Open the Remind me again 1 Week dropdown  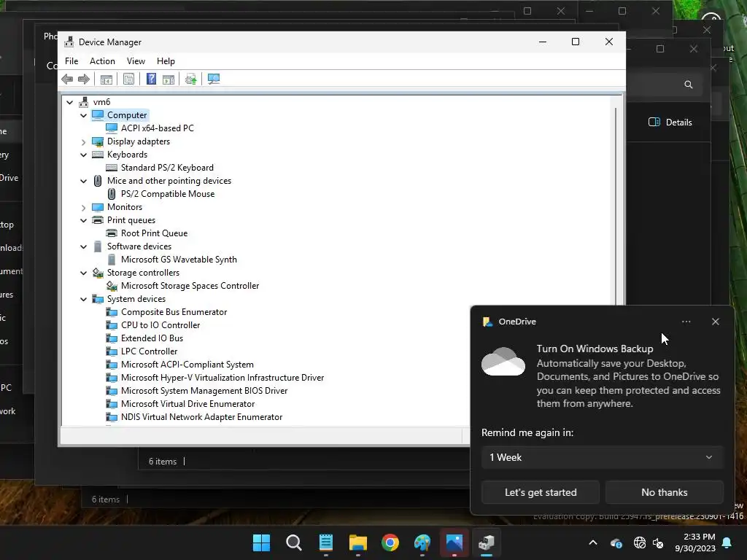click(x=602, y=458)
